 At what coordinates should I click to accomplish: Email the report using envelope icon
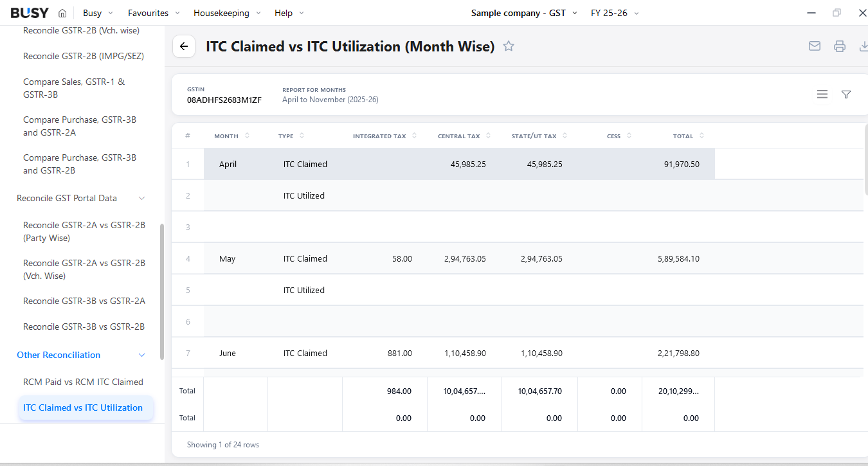pyautogui.click(x=815, y=46)
